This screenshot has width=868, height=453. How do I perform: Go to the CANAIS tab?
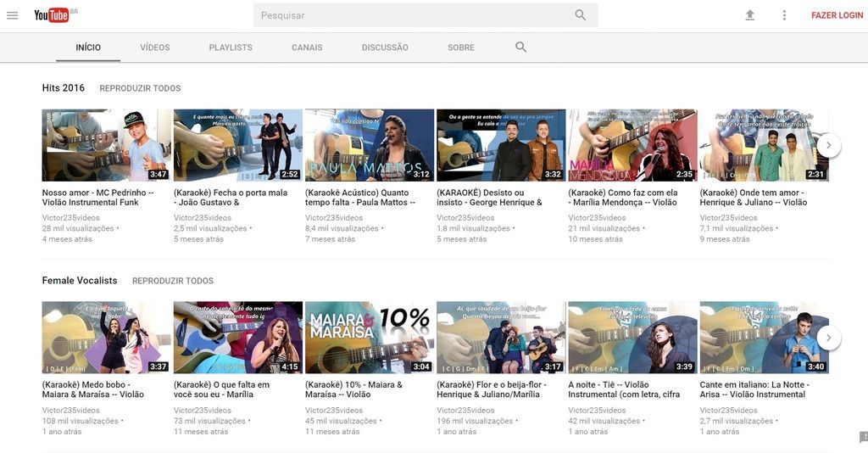[x=307, y=48]
